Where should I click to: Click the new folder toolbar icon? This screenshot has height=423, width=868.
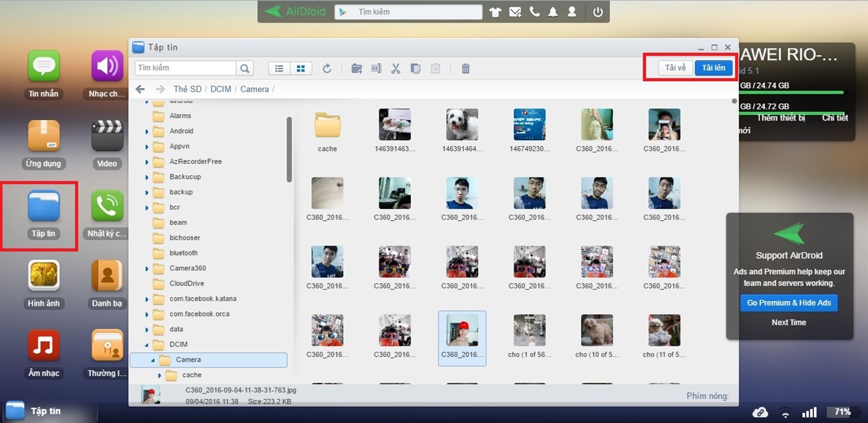coord(357,68)
